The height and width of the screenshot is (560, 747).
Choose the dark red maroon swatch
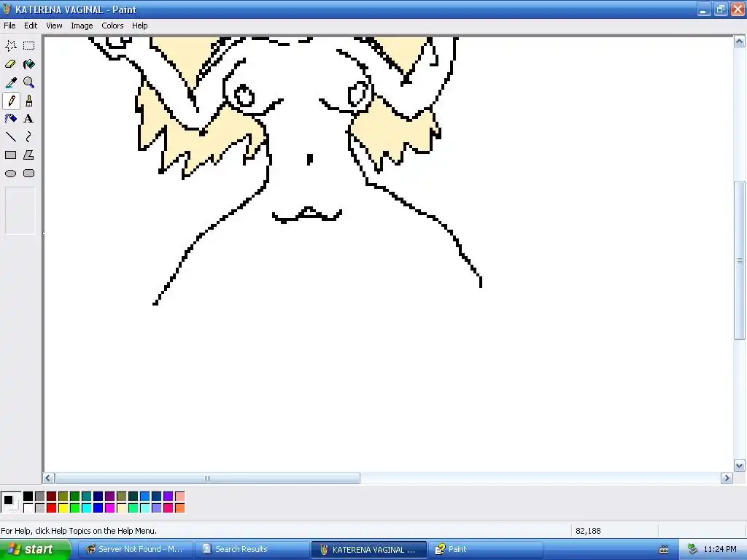click(x=52, y=496)
